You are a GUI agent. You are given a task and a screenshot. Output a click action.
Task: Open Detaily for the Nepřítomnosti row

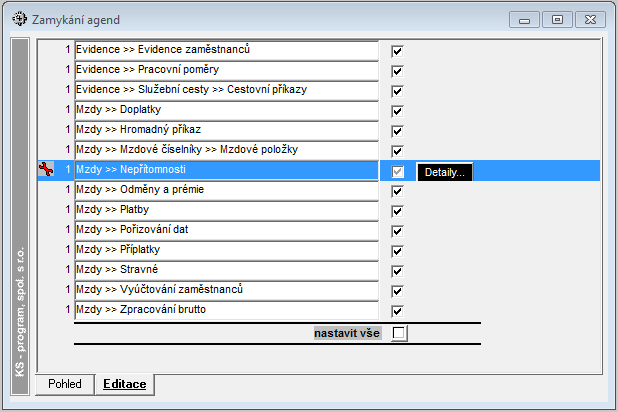coord(445,172)
